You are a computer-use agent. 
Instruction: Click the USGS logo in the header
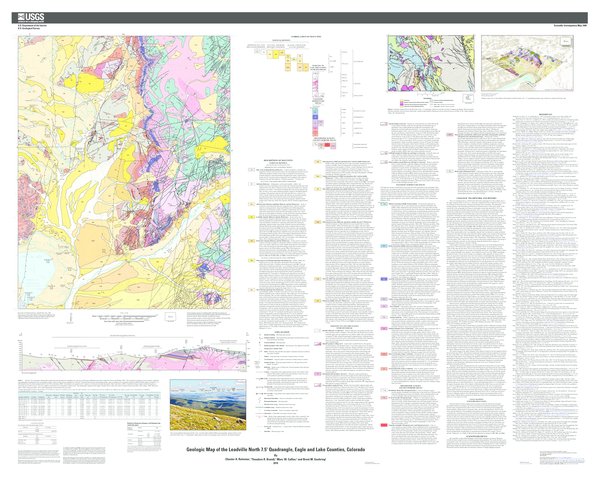coord(31,17)
